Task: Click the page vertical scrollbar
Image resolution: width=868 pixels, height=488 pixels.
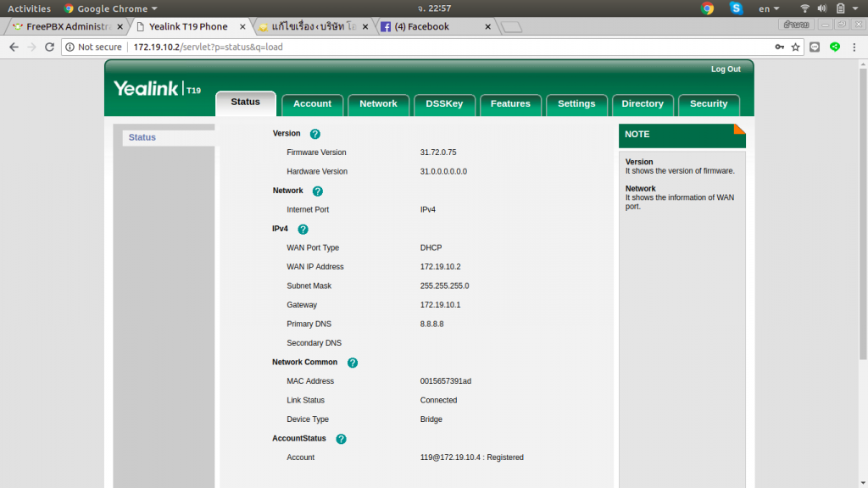Action: tap(863, 213)
